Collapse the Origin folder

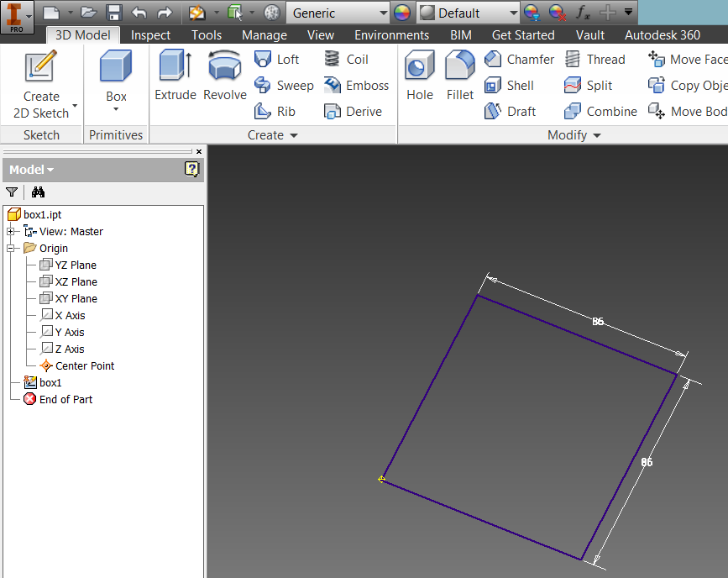tap(11, 248)
